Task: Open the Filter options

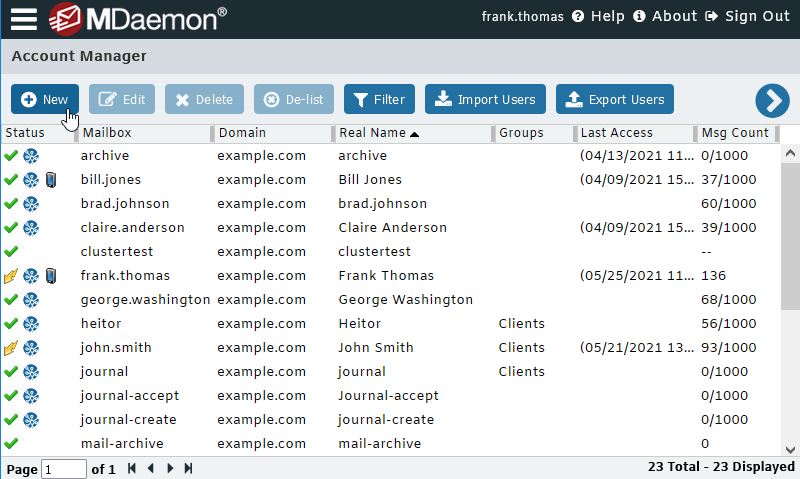Action: 379,99
